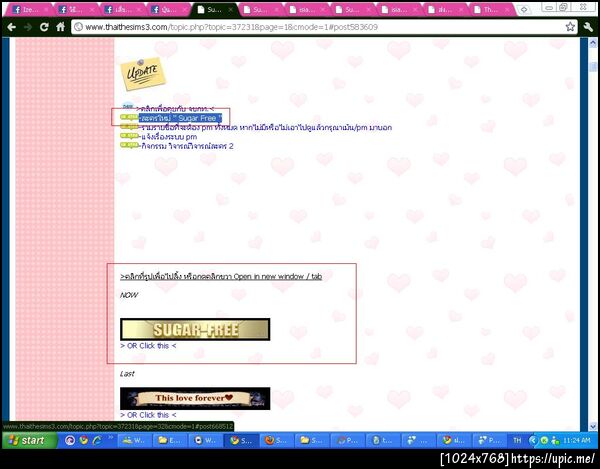The height and width of the screenshot is (469, 600).
Task: Click the Update sticky note image
Action: point(143,74)
